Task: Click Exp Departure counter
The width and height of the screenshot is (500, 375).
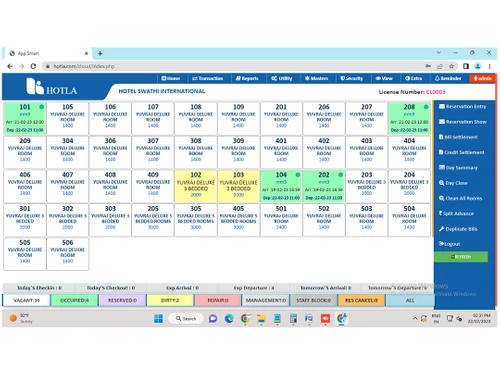Action: tap(254, 288)
